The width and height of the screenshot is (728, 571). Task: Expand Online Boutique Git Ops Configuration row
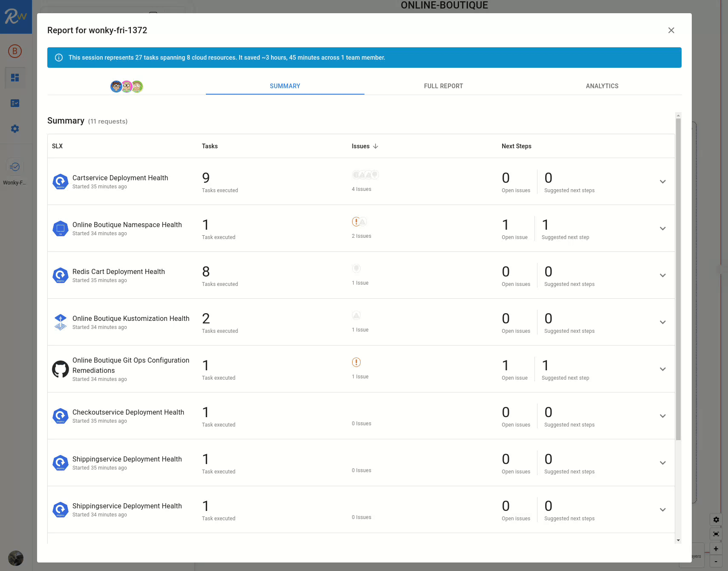(662, 369)
